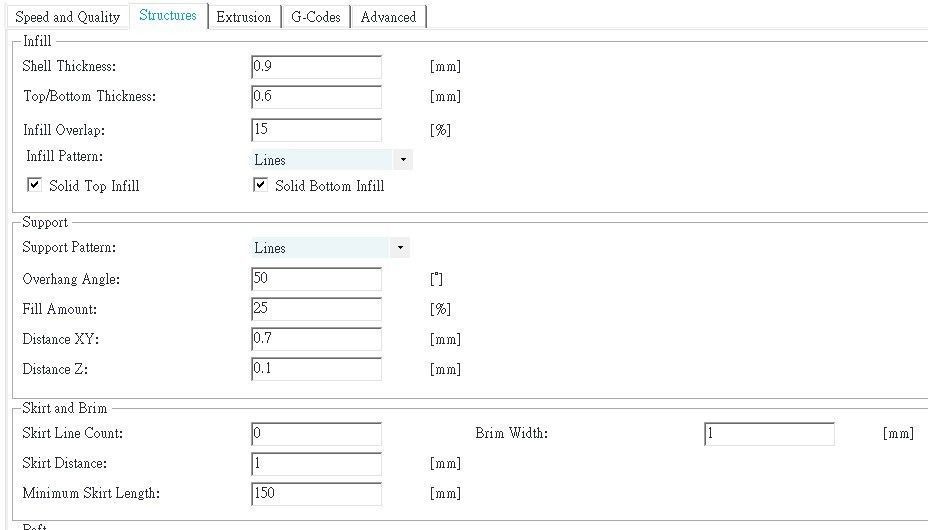Open the Support Pattern dropdown
Screen dimensions: 928x530
pos(400,248)
